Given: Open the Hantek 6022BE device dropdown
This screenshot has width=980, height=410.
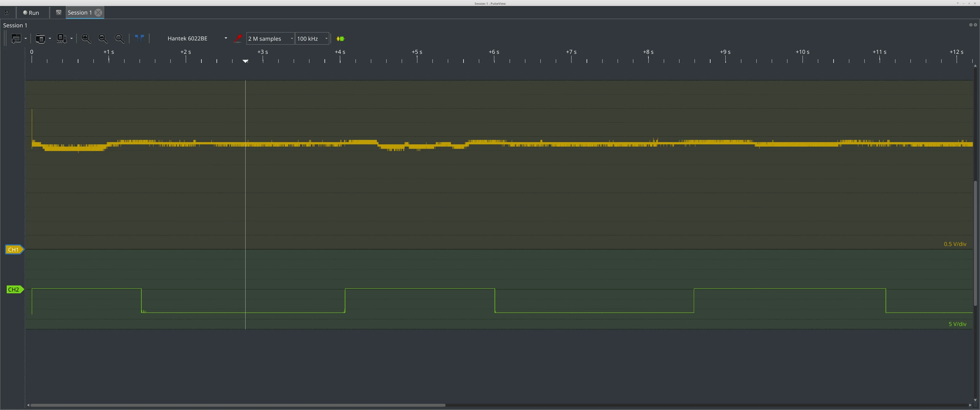Looking at the screenshot, I should click(197, 38).
